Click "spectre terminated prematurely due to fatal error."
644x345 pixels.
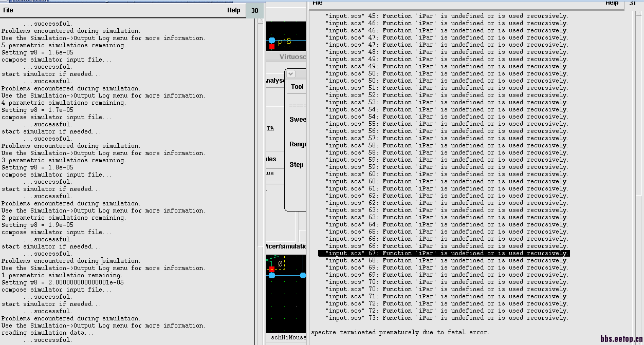[400, 332]
